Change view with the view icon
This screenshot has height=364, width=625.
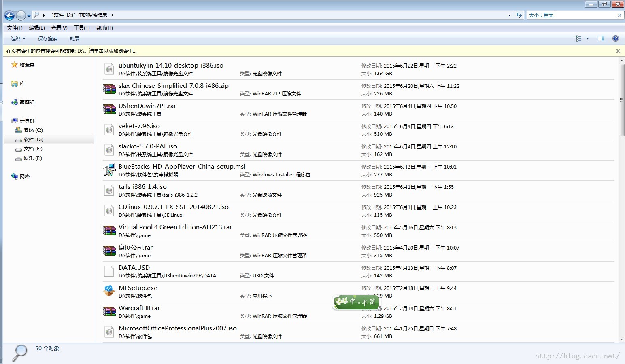[x=578, y=38]
